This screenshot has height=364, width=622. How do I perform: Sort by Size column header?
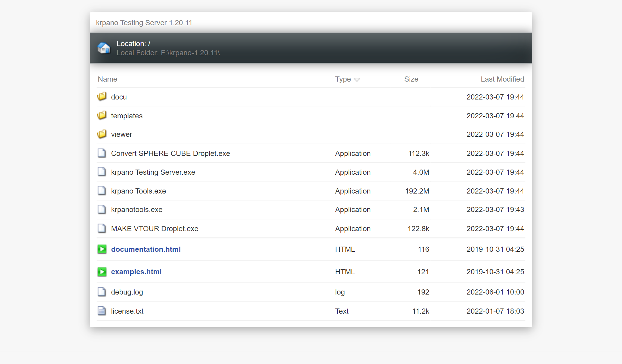411,79
